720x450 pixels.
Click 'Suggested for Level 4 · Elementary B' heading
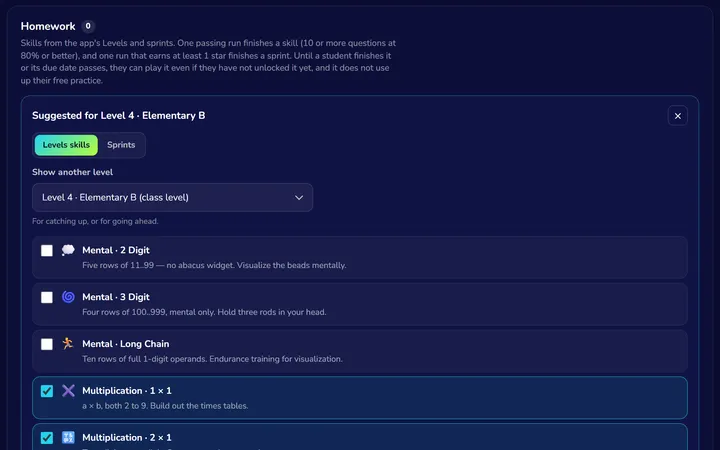tap(118, 116)
